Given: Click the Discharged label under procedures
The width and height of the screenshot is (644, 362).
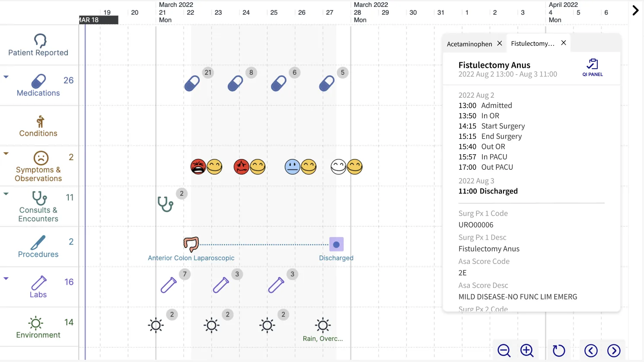Looking at the screenshot, I should tap(336, 258).
